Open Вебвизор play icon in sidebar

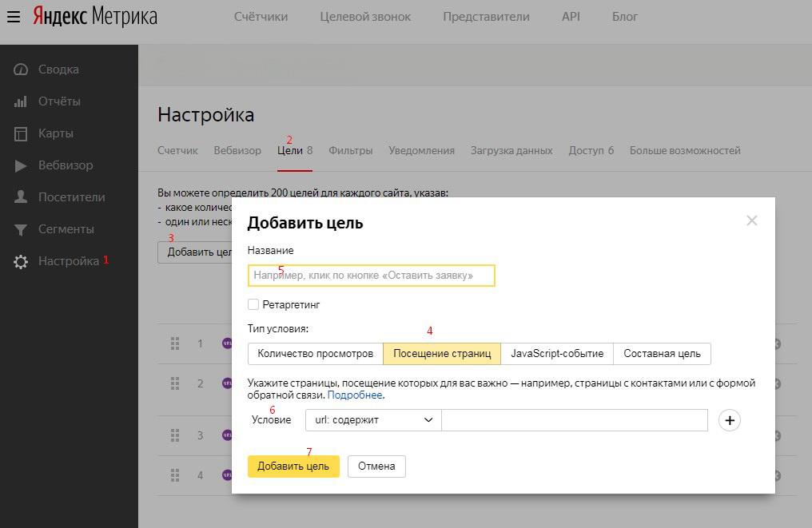[21, 165]
